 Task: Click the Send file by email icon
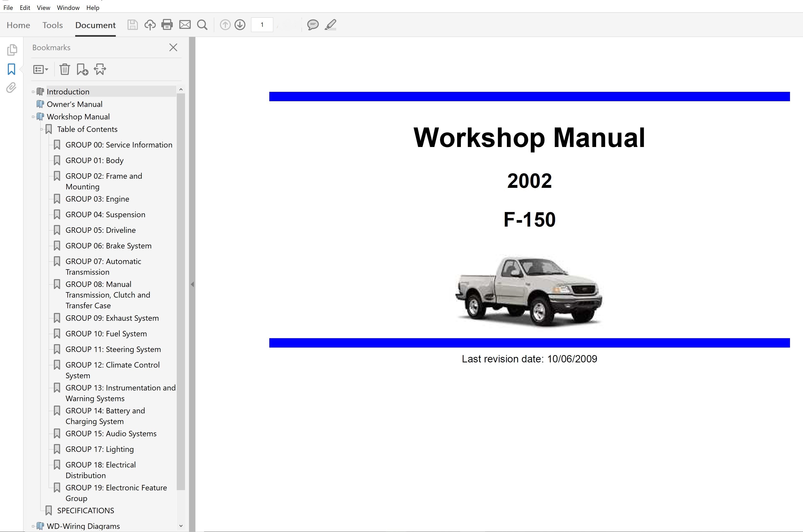[x=185, y=25]
